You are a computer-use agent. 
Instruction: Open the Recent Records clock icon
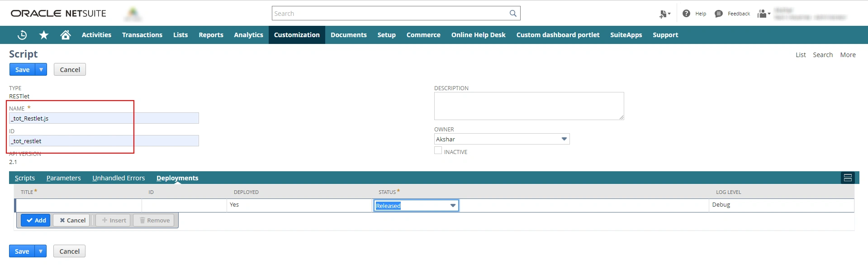(x=22, y=35)
